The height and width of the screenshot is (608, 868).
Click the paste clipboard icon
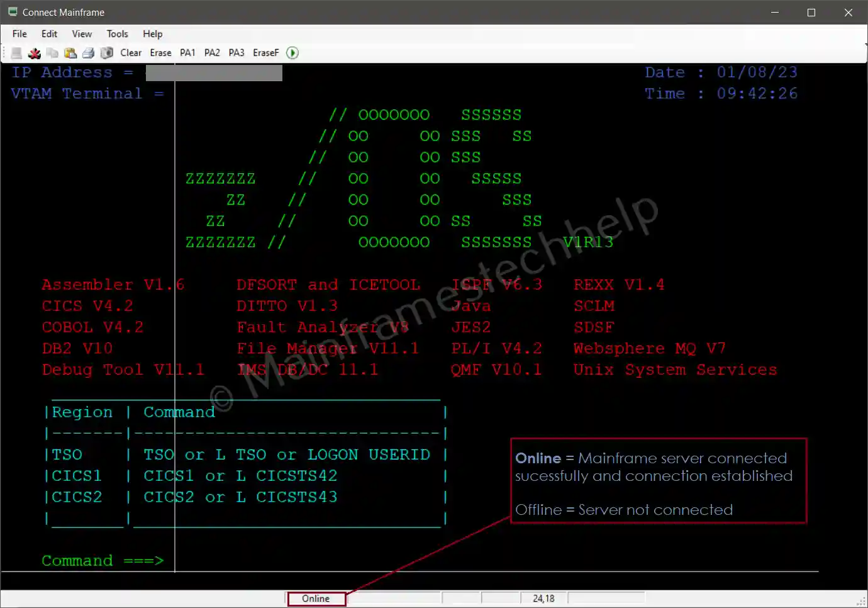(x=70, y=53)
